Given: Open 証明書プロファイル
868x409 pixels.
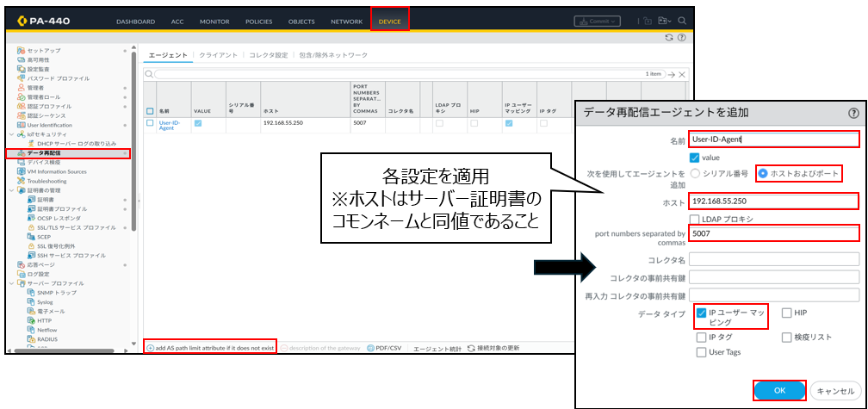Looking at the screenshot, I should (61, 208).
